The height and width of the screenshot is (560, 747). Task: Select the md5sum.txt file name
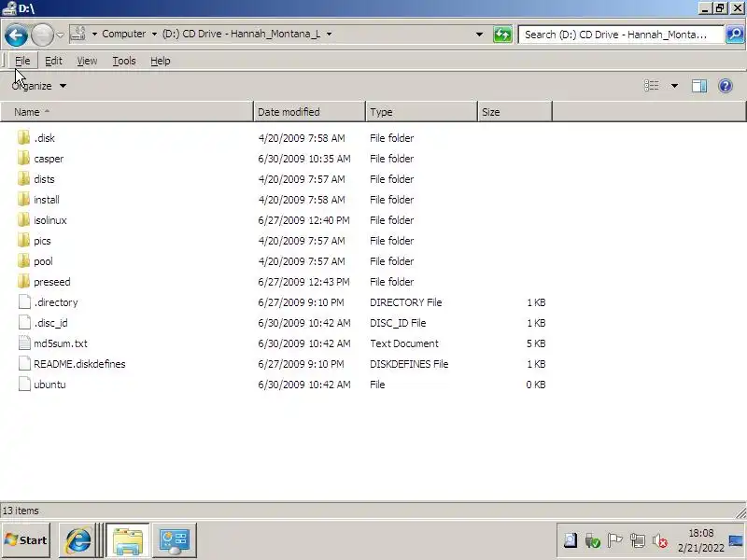61,343
